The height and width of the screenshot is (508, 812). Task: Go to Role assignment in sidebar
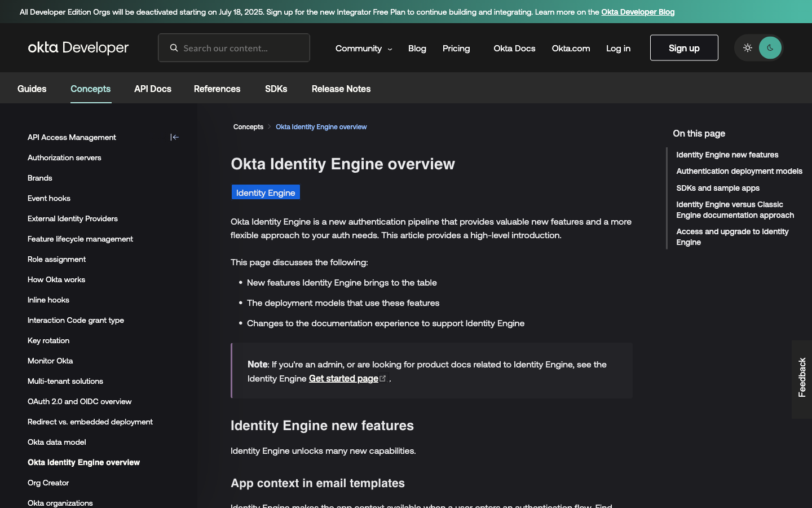[56, 259]
